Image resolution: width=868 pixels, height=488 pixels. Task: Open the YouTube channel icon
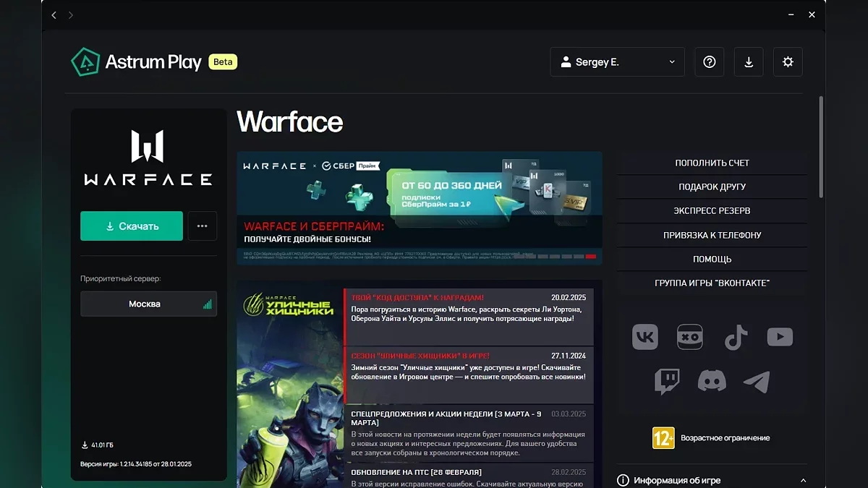pos(780,337)
